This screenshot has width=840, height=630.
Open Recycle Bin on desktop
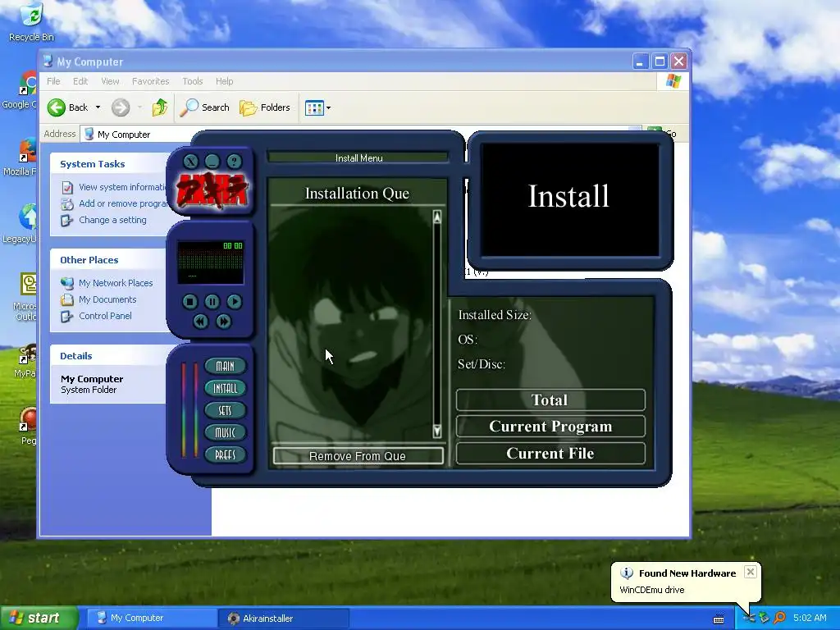pos(32,22)
